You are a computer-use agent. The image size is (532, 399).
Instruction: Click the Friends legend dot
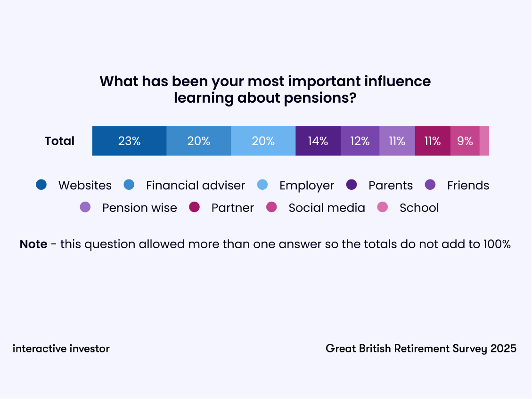click(x=430, y=185)
